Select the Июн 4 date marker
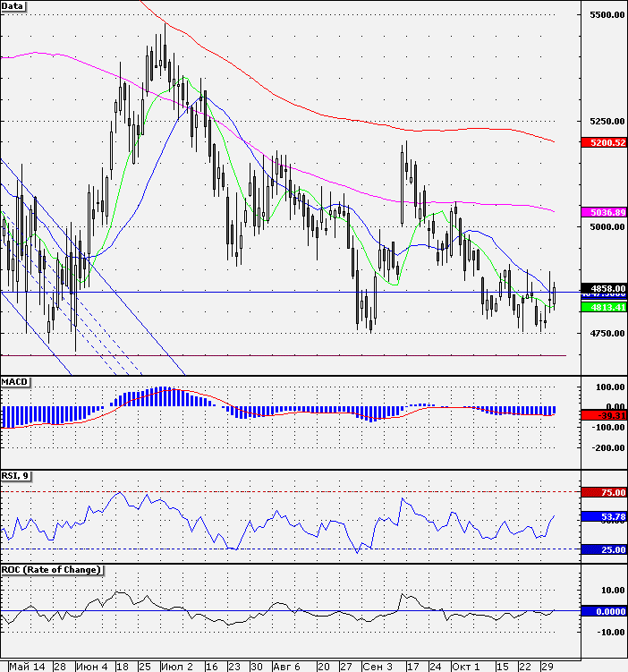Viewport: 628px width, 672px height. 92,667
